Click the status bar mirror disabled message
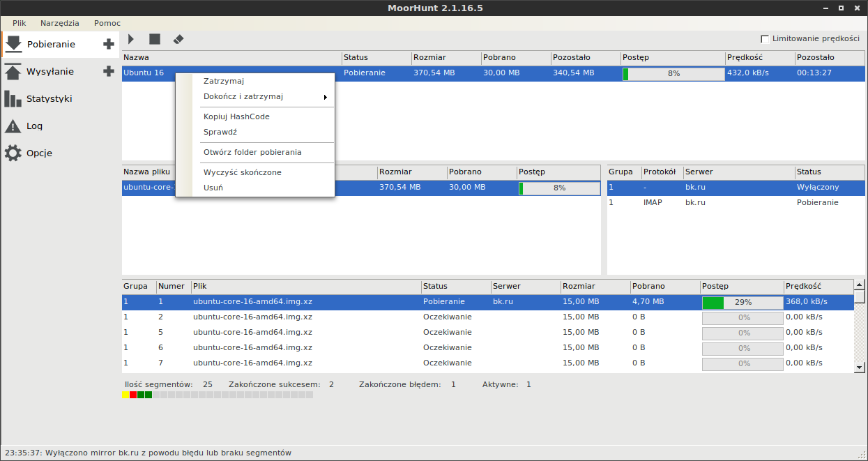The width and height of the screenshot is (868, 461). coord(147,453)
